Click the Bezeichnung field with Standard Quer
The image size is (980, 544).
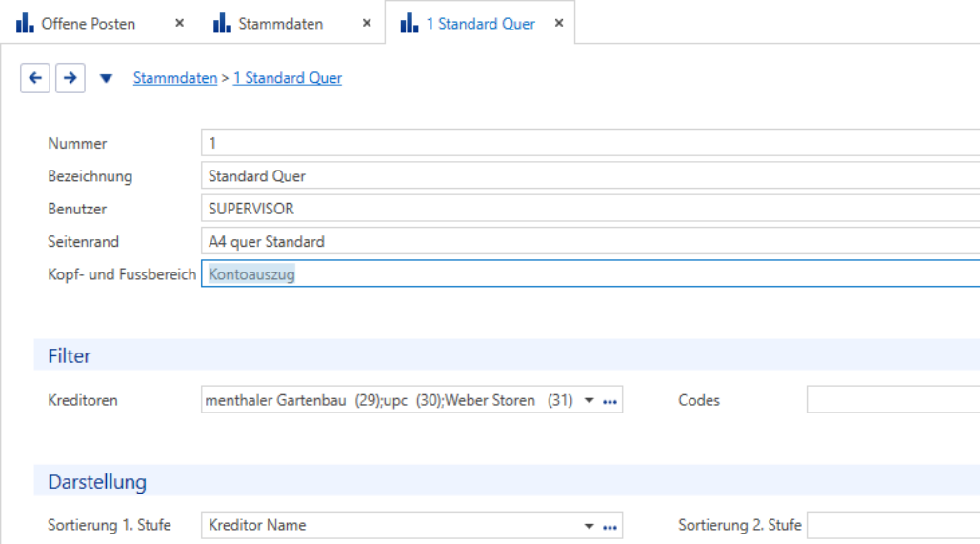[x=590, y=176]
